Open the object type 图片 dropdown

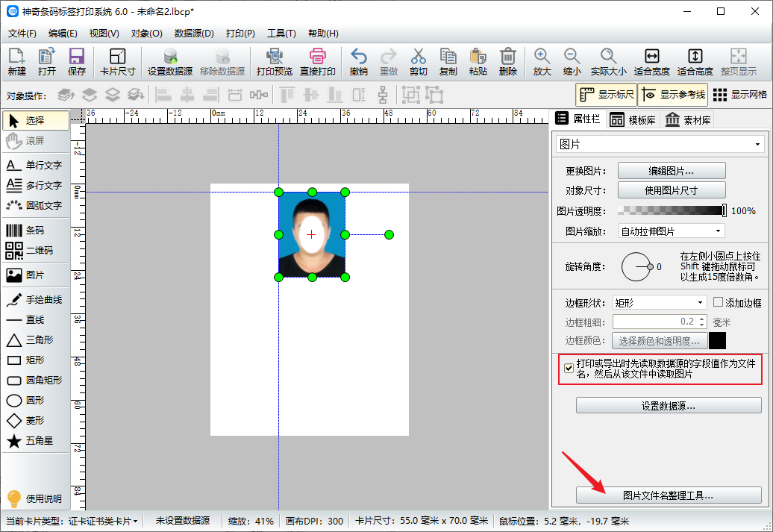coord(660,144)
